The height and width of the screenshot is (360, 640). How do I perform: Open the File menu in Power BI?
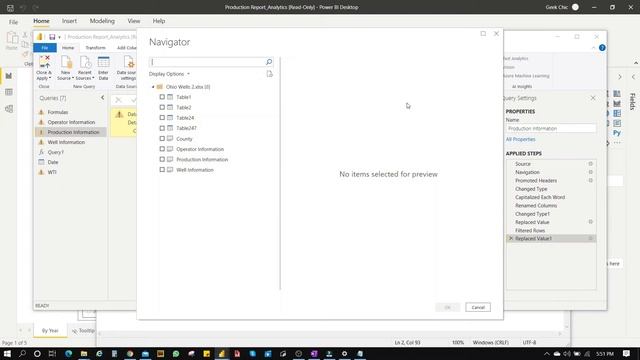point(13,21)
